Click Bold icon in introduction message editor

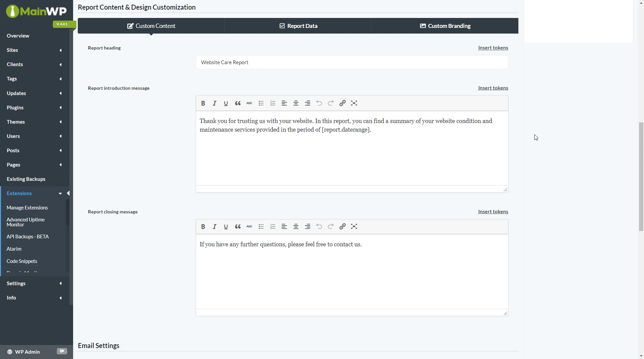tap(203, 103)
